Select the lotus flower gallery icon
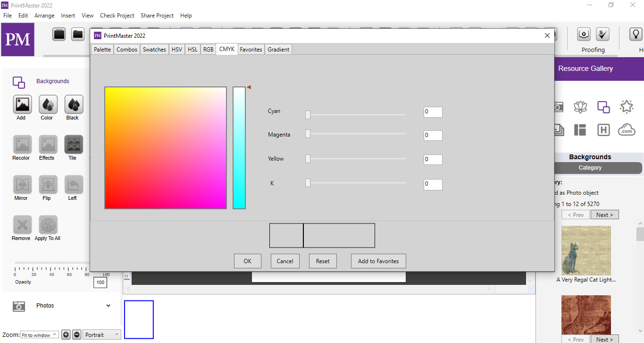The width and height of the screenshot is (644, 343). (580, 107)
